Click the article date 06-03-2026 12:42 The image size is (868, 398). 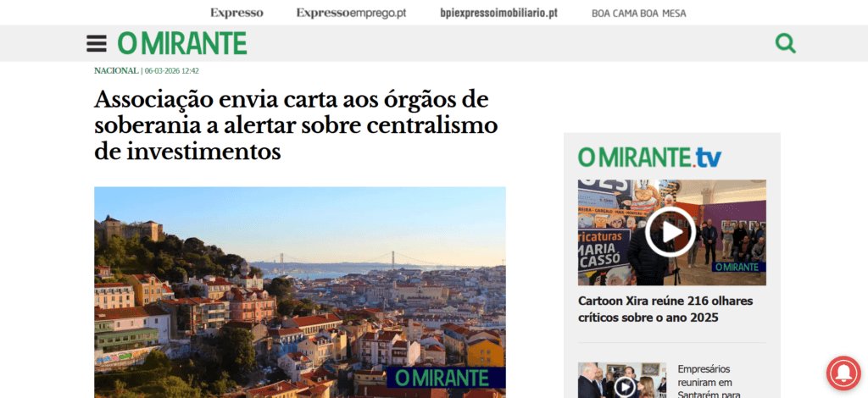(171, 71)
